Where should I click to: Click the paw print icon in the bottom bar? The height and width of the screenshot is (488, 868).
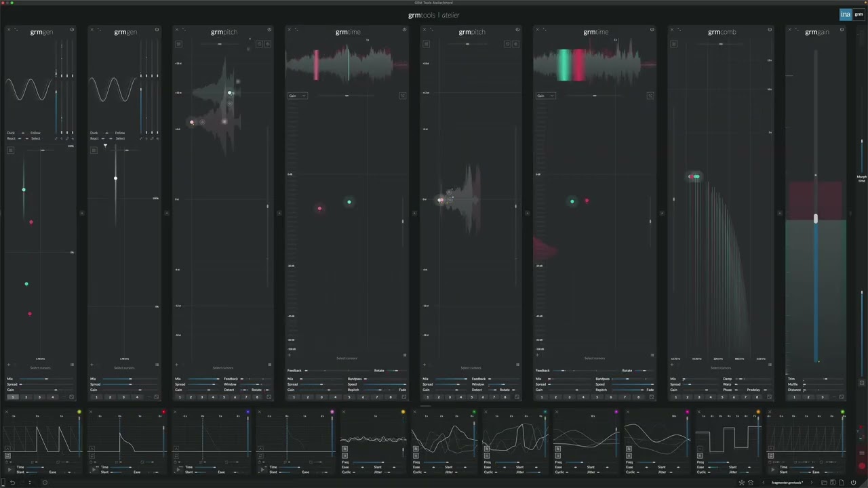[751, 483]
